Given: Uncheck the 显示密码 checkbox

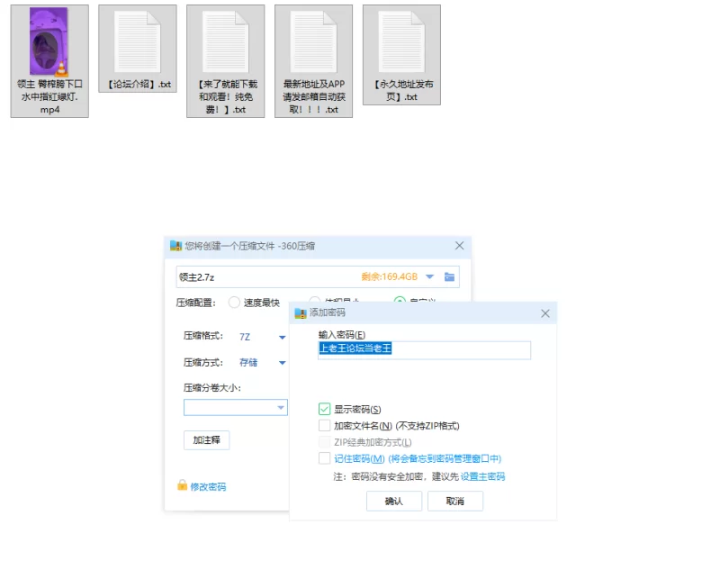Looking at the screenshot, I should pyautogui.click(x=325, y=410).
